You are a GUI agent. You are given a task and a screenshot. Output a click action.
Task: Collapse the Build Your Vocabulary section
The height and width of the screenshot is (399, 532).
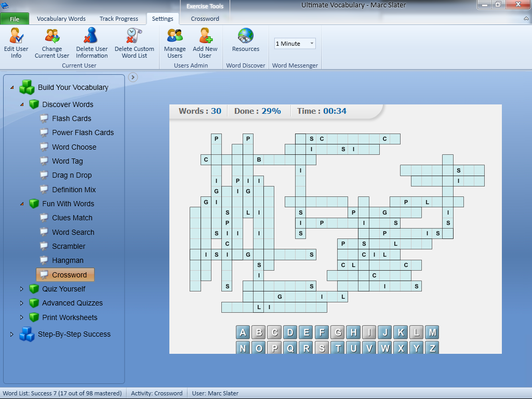(x=12, y=87)
